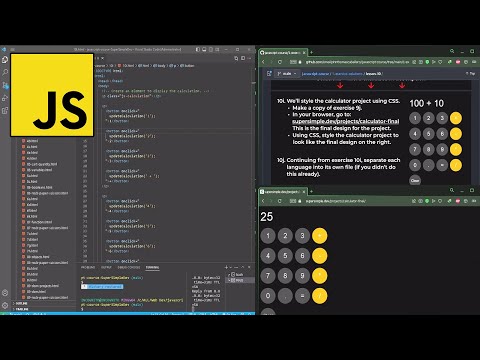This screenshot has height=360, width=480.
Task: Close the open editor tab in VS Code
Action: point(102,58)
